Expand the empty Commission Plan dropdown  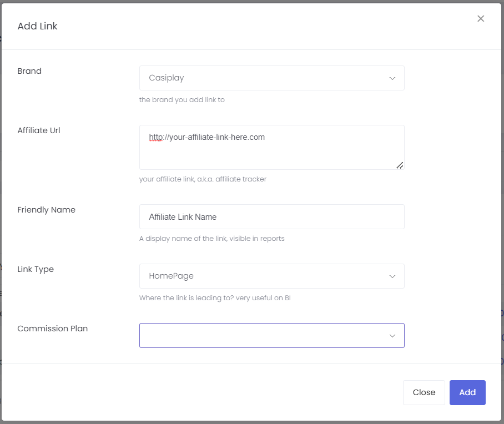click(x=271, y=335)
